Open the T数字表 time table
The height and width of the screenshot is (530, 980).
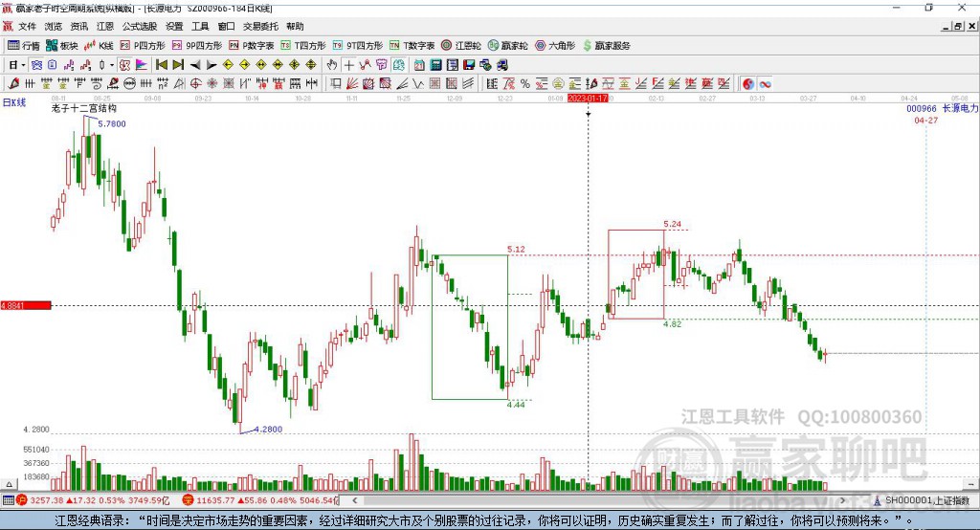[412, 46]
